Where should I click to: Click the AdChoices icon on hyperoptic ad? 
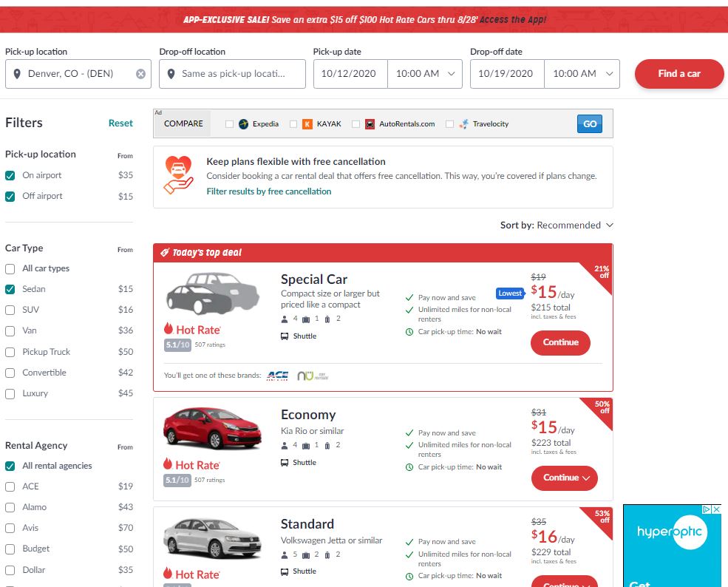707,509
